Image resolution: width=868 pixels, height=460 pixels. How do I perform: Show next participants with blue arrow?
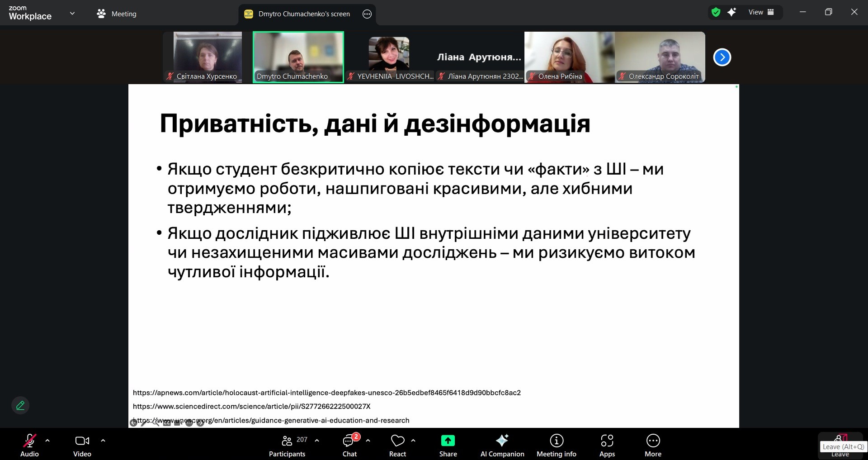[722, 57]
